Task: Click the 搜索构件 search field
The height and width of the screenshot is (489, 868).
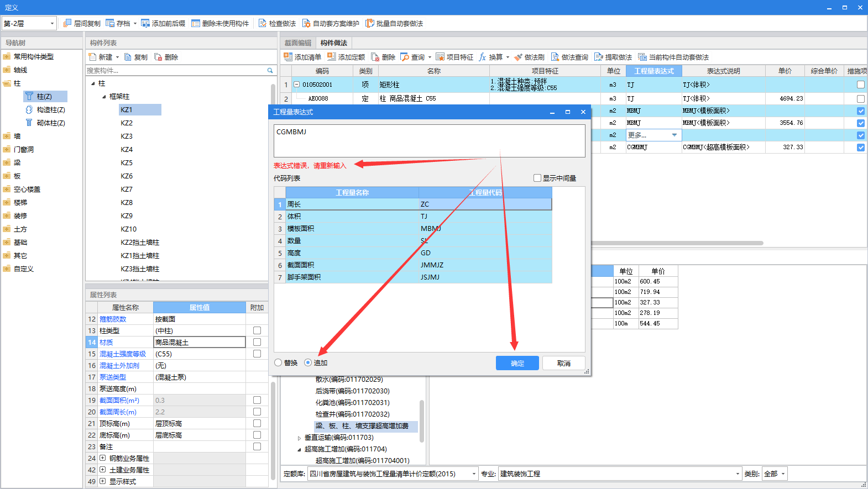Action: (176, 71)
